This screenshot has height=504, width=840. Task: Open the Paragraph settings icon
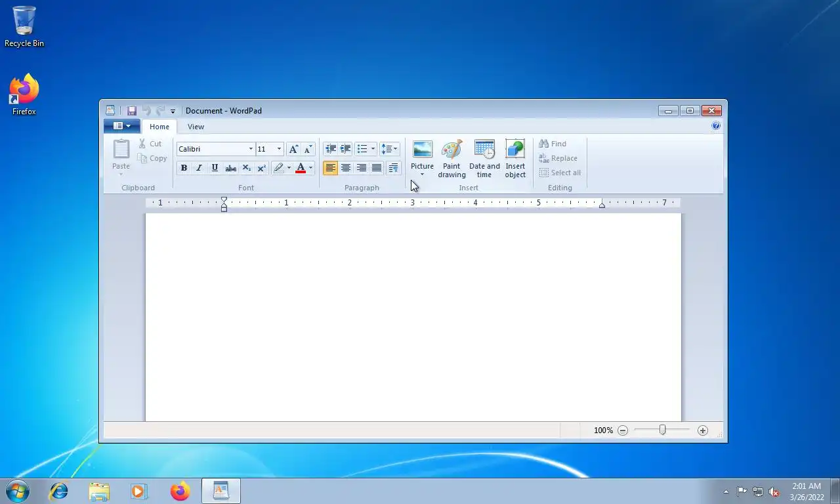point(393,168)
